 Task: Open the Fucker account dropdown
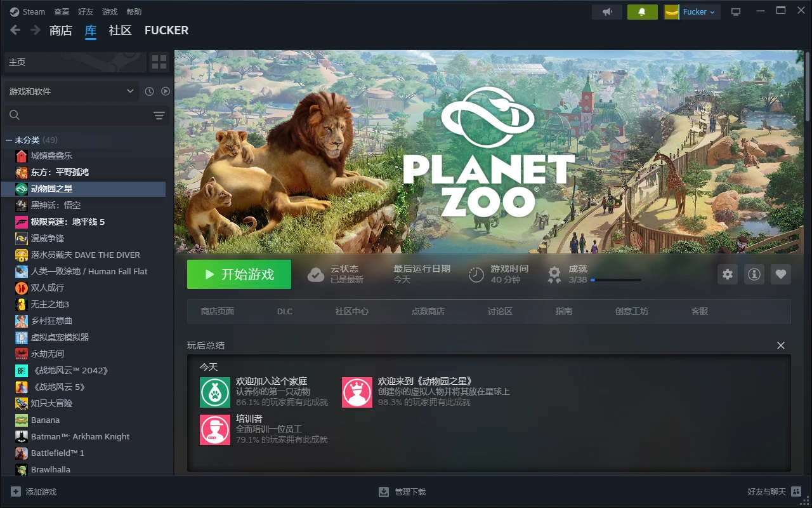(692, 12)
